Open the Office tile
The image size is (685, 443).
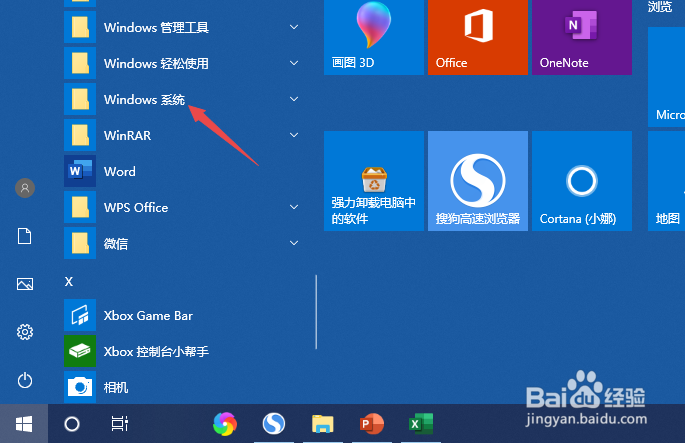[478, 37]
